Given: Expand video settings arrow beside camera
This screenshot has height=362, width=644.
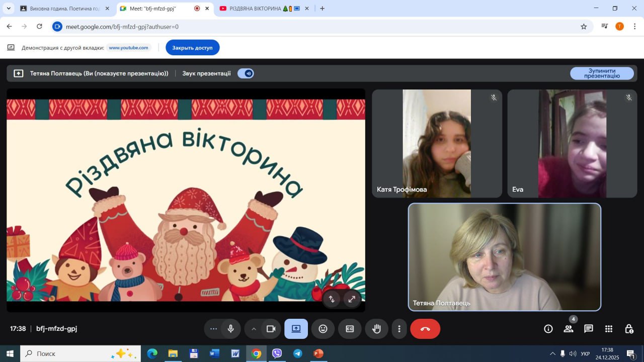Looking at the screenshot, I should click(x=254, y=329).
